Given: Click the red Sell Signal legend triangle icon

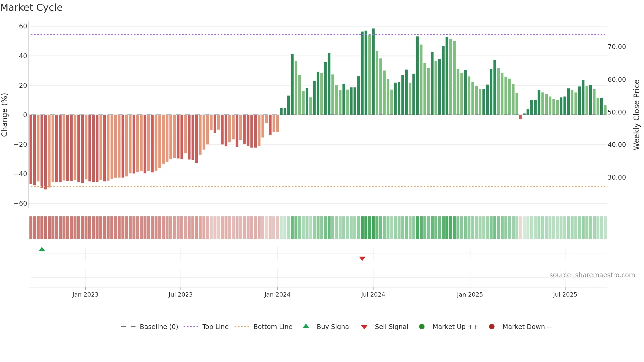Looking at the screenshot, I should pos(364,327).
